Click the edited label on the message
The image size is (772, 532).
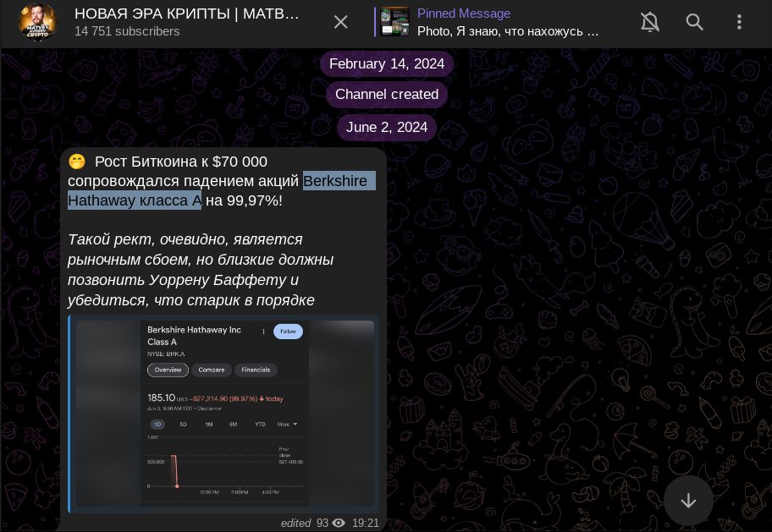coord(296,524)
